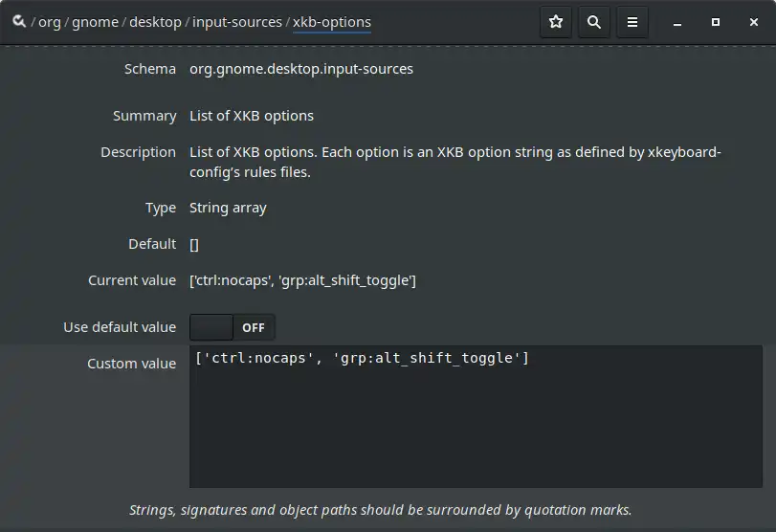Click the String array type value
The image size is (776, 532).
pyautogui.click(x=228, y=208)
